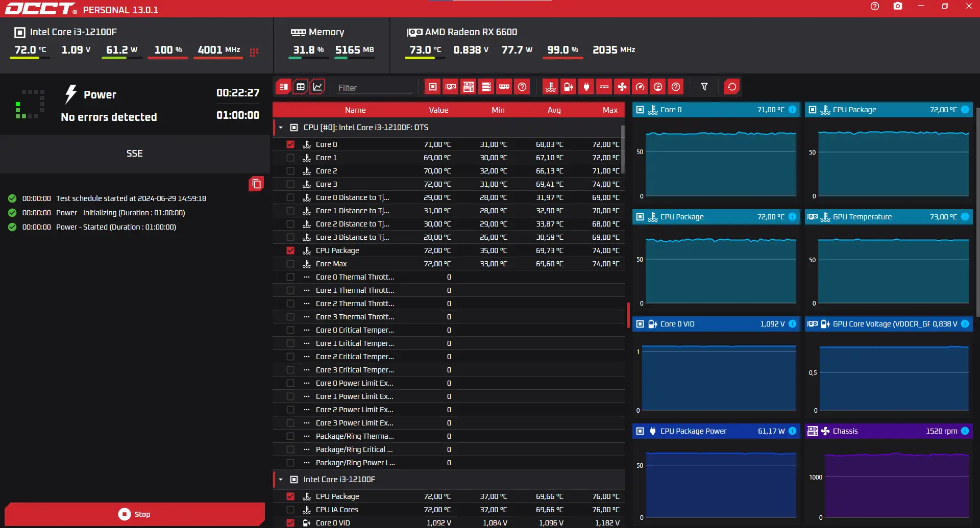
Task: Open the help question mark in title bar
Action: 875,6
